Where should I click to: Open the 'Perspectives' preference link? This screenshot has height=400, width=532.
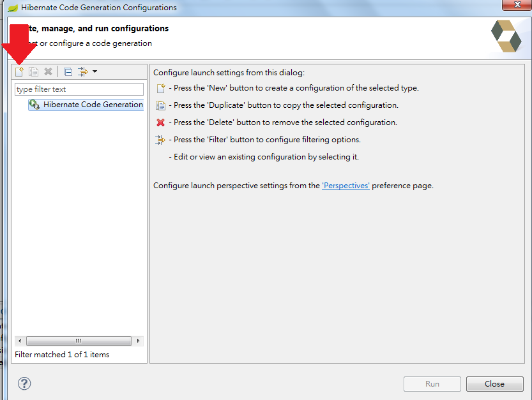[346, 186]
